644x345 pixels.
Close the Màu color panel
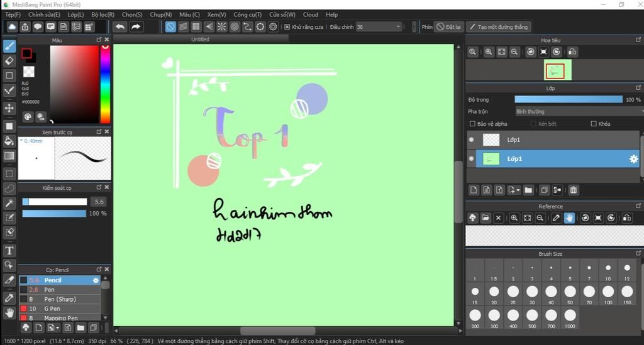tap(107, 40)
